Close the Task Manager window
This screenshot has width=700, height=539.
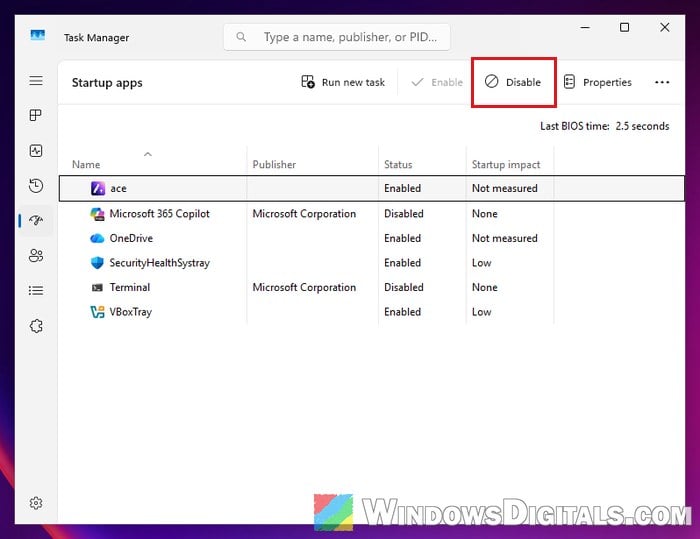pyautogui.click(x=664, y=28)
